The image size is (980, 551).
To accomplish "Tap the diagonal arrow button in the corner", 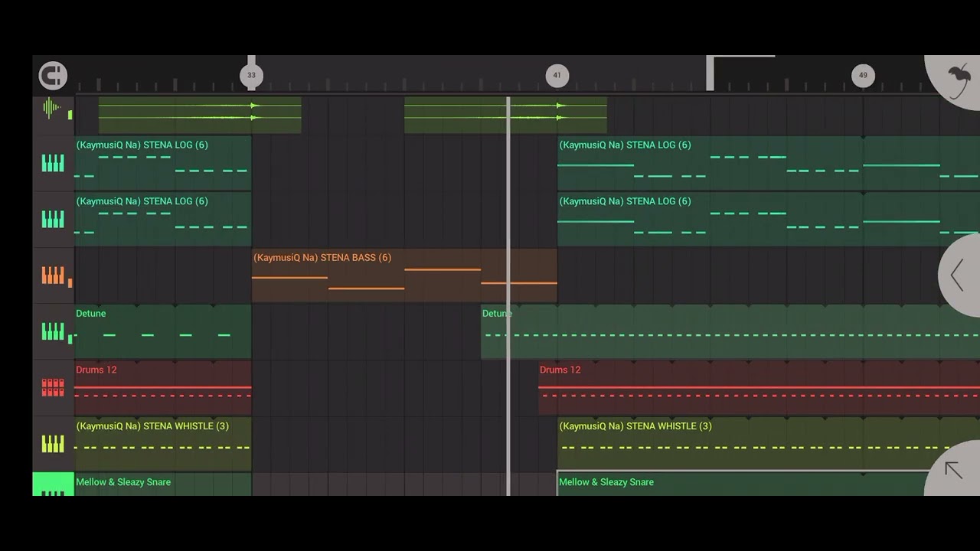I will click(x=954, y=470).
